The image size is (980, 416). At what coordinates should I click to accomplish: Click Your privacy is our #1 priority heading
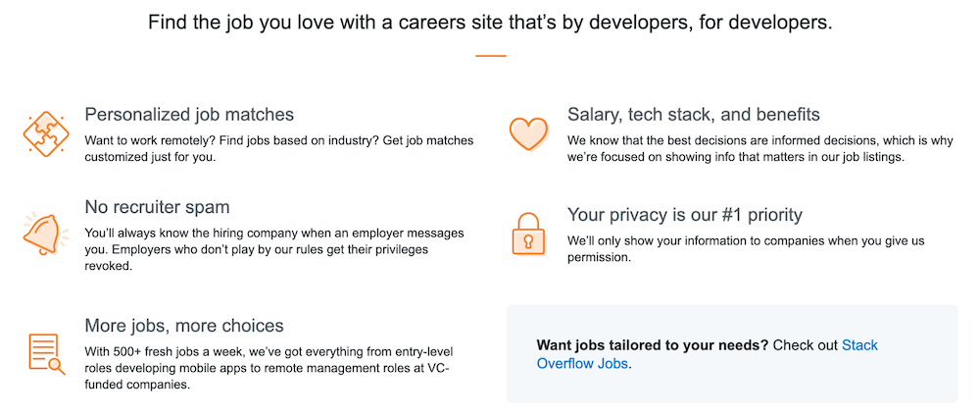[x=685, y=215]
